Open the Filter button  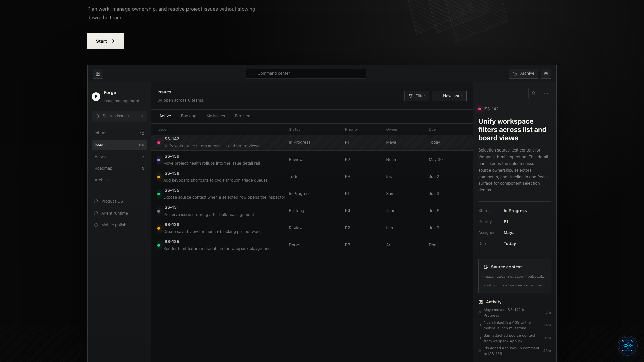[x=416, y=96]
